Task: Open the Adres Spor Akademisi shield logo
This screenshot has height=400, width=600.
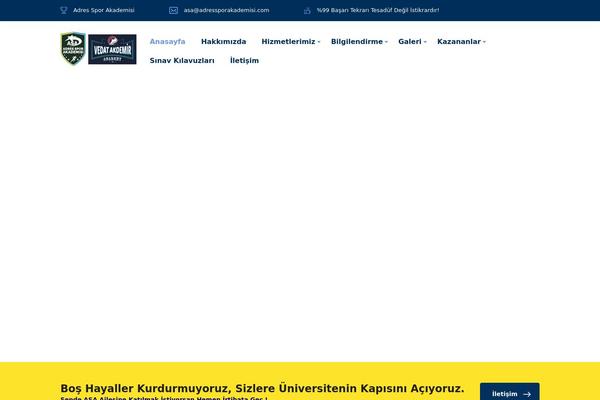Action: tap(73, 49)
